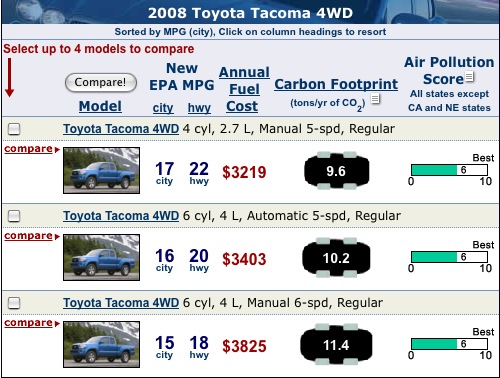500x378 pixels.
Task: Sort by the hwy MPG column heading
Action: click(199, 108)
